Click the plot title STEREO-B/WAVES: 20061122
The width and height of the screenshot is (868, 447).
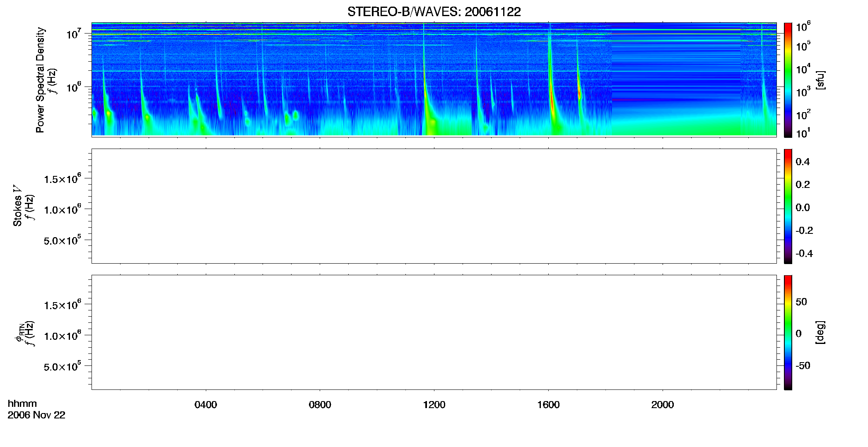(x=434, y=12)
